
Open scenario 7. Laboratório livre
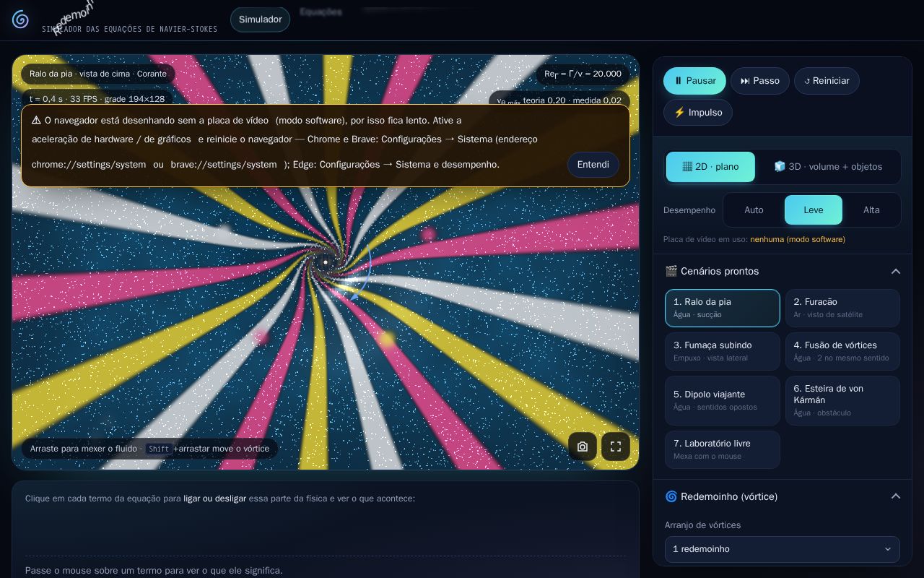[723, 449]
